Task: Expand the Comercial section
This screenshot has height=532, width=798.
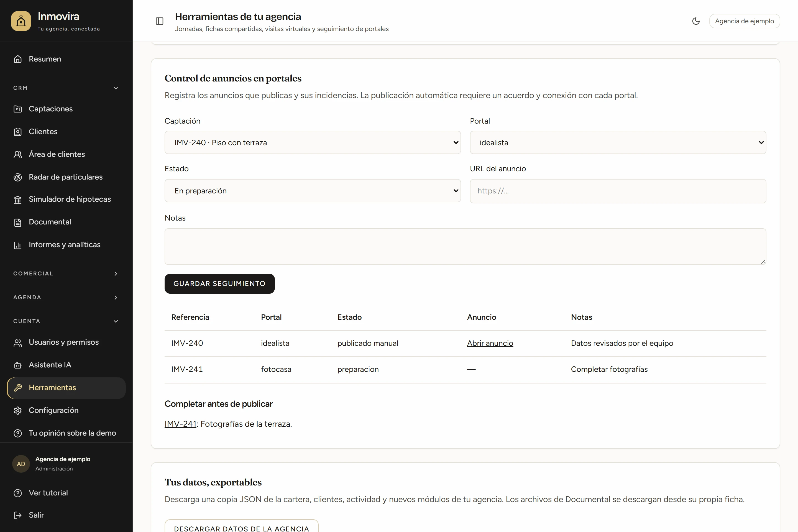Action: click(66, 273)
